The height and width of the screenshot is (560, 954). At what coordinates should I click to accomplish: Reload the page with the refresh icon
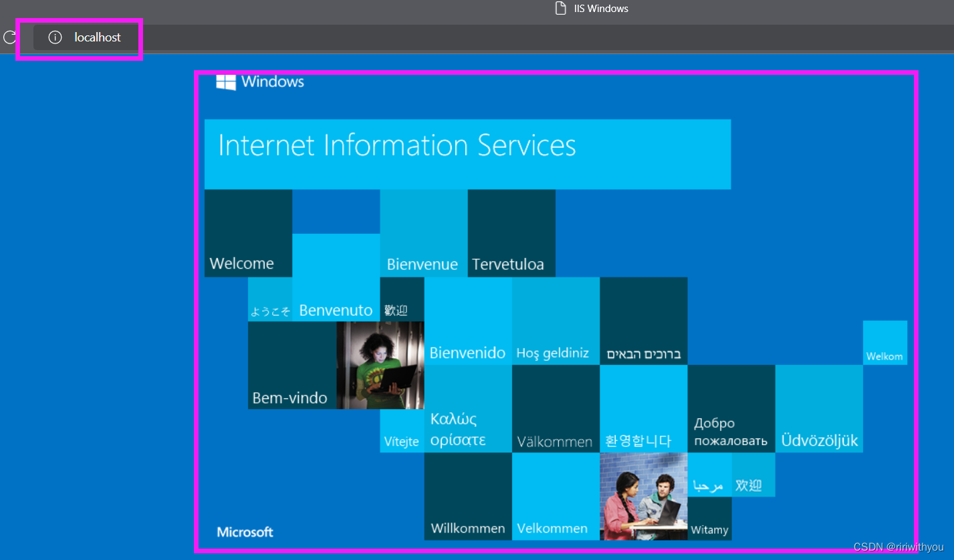pyautogui.click(x=9, y=37)
